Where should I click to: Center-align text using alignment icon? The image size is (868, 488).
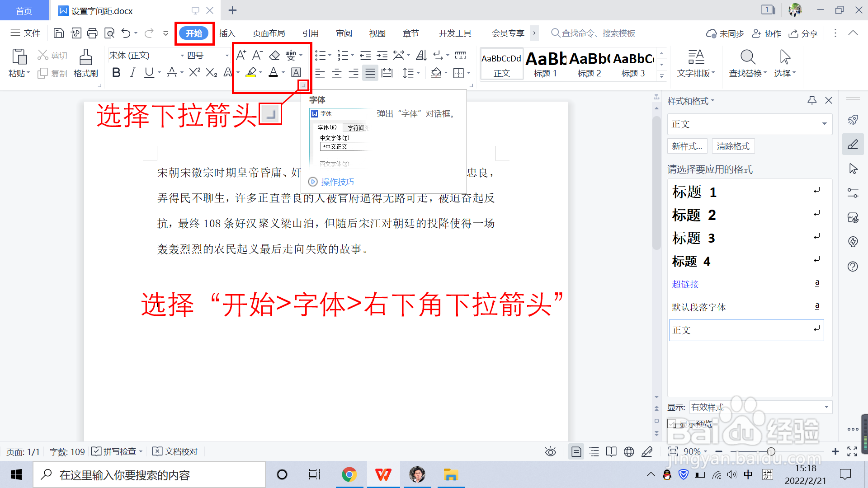pos(337,73)
